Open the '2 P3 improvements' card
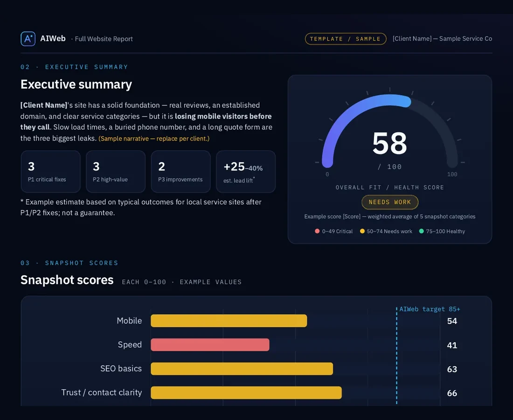The width and height of the screenshot is (513, 420). (180, 172)
